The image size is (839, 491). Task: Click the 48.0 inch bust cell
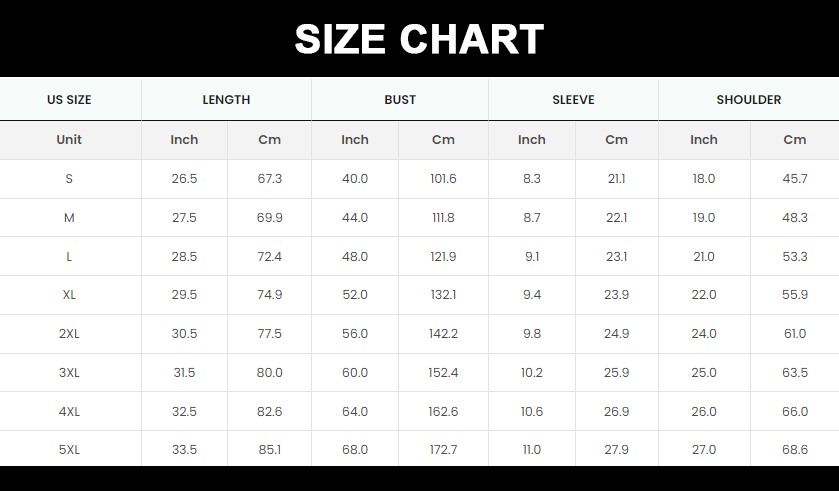(355, 257)
